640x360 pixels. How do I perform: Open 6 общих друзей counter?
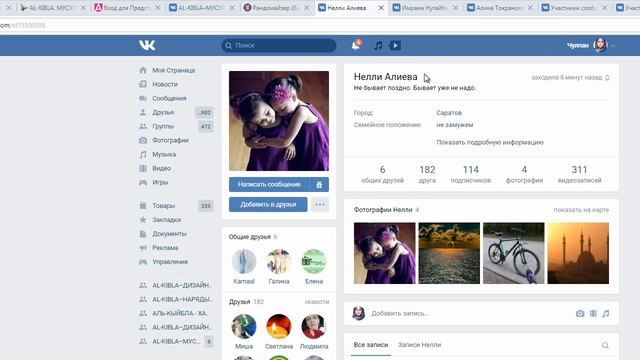pyautogui.click(x=382, y=174)
